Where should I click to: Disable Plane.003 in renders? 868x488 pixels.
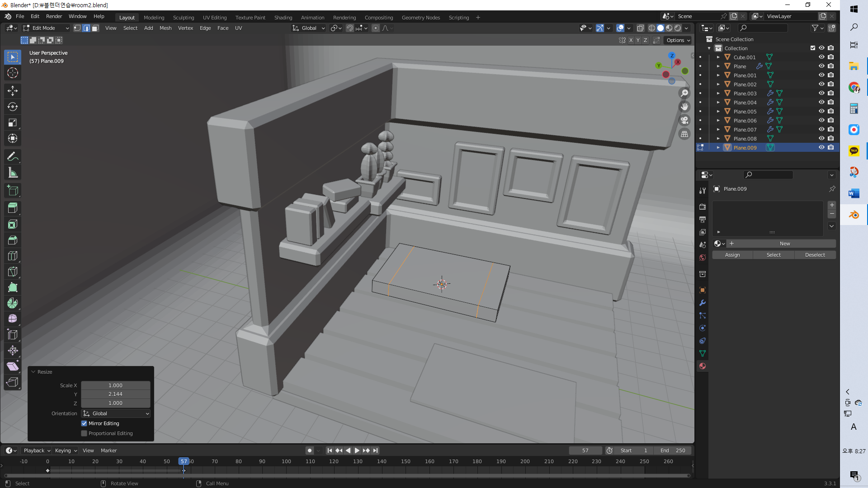831,93
